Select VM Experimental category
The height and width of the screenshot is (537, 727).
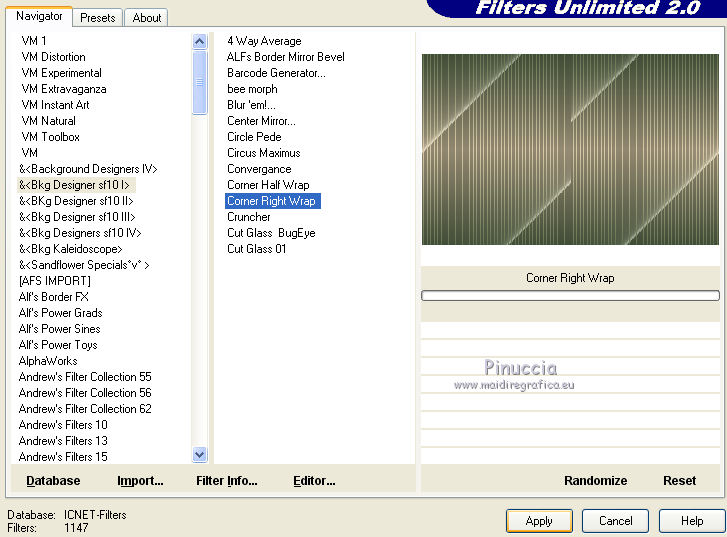[61, 73]
